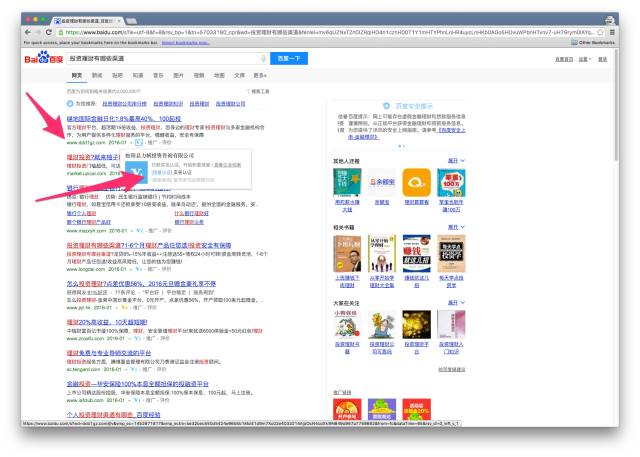This screenshot has height=457, width=640.
Task: Expand the 相关书籍 section
Action: tap(456, 227)
